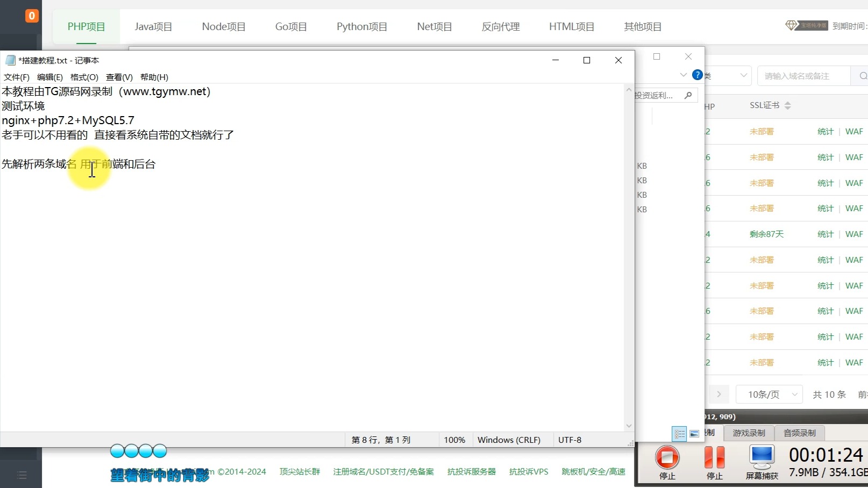
Task: Click the 共 10 条 total count text
Action: tap(829, 394)
